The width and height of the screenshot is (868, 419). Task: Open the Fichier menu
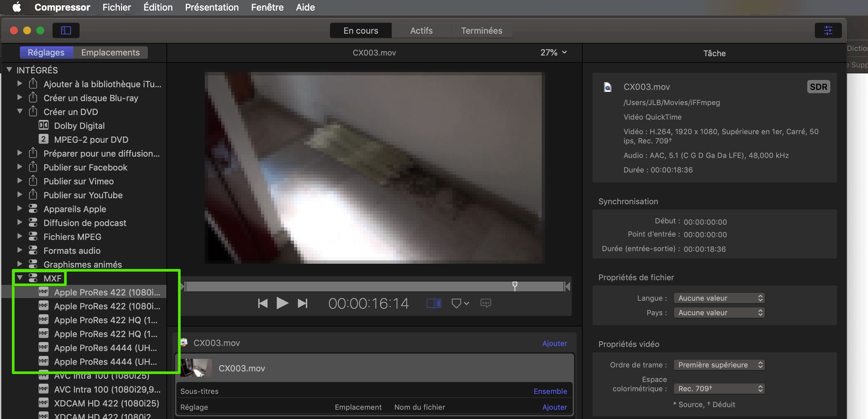[x=117, y=7]
